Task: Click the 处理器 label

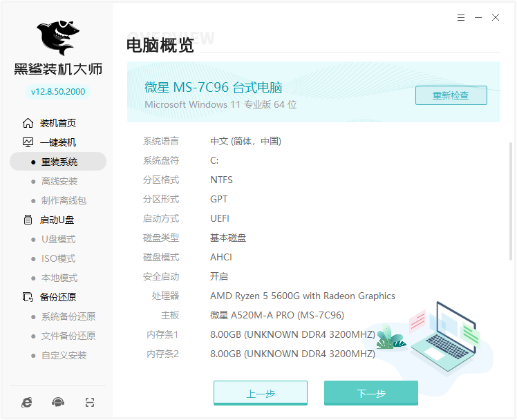Action: click(x=165, y=296)
